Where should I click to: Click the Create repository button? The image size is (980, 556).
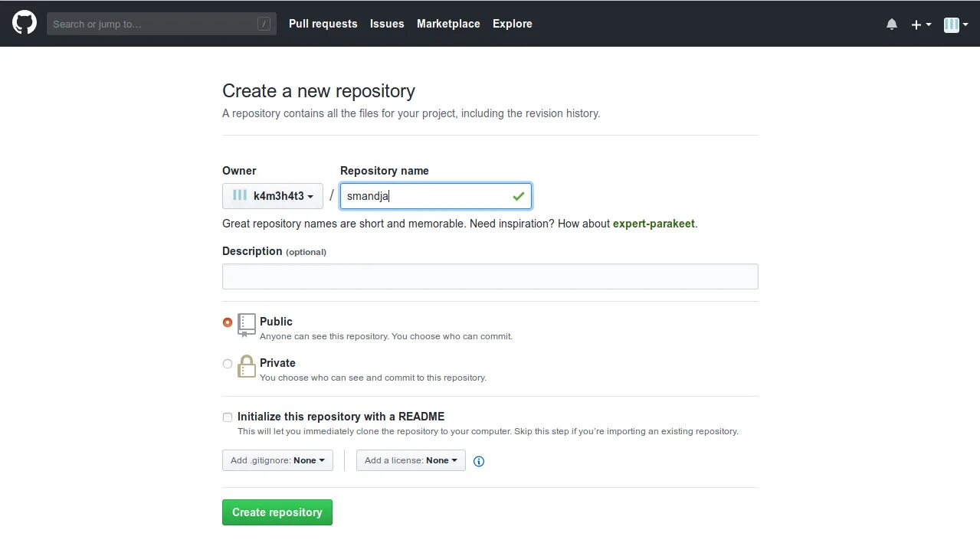277,512
